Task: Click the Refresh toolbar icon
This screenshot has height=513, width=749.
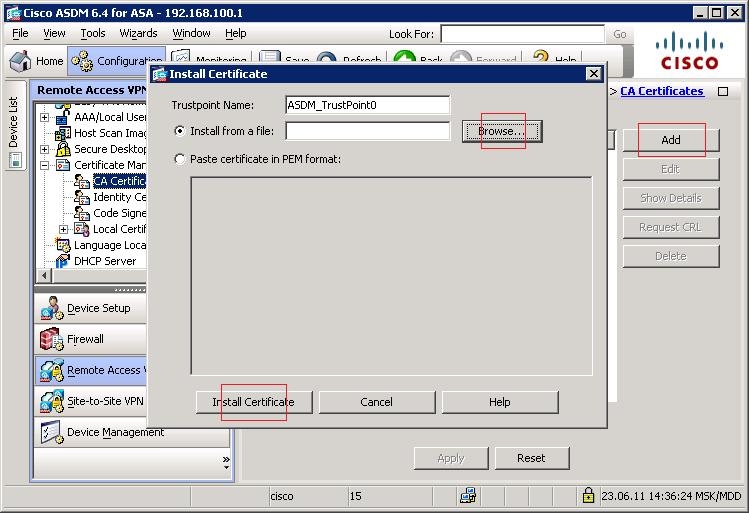Action: [x=326, y=58]
